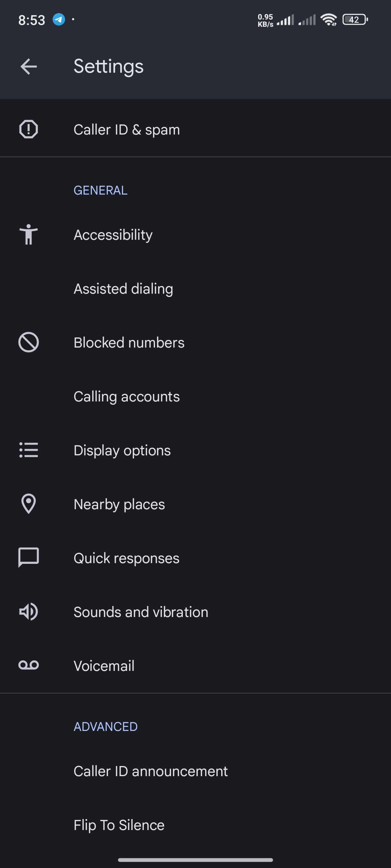Tap the Accessibility person icon
Viewport: 391px width, 868px height.
pyautogui.click(x=29, y=234)
